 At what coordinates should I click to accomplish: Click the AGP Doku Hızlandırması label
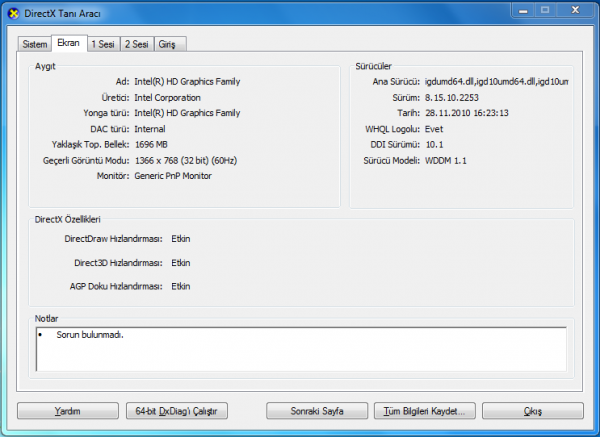tap(116, 286)
